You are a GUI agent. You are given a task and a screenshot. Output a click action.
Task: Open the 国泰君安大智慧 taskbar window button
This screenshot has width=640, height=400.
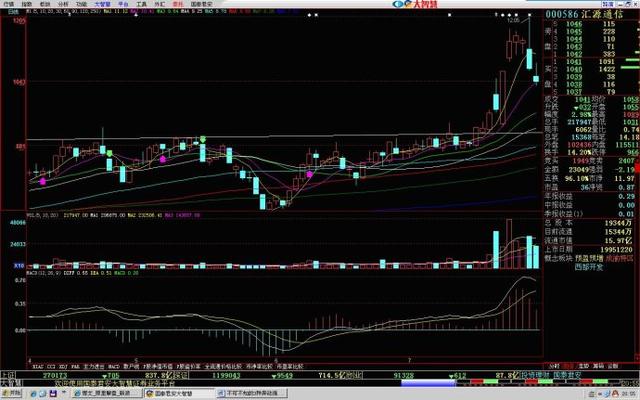179,393
